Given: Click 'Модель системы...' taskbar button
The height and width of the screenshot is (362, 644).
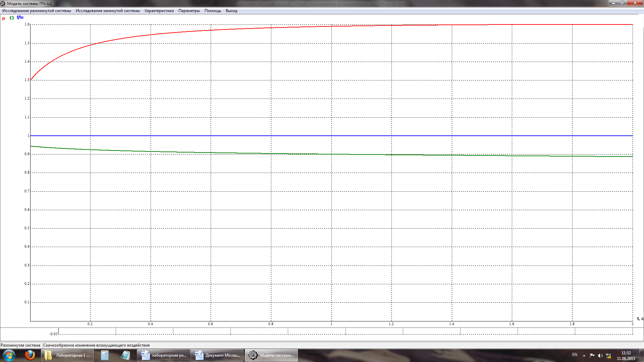Looking at the screenshot, I should tap(271, 355).
